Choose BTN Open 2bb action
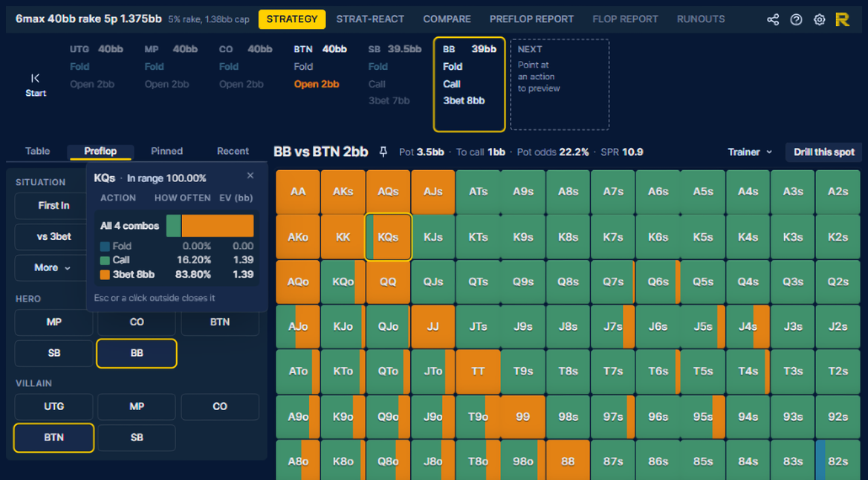 pos(316,84)
